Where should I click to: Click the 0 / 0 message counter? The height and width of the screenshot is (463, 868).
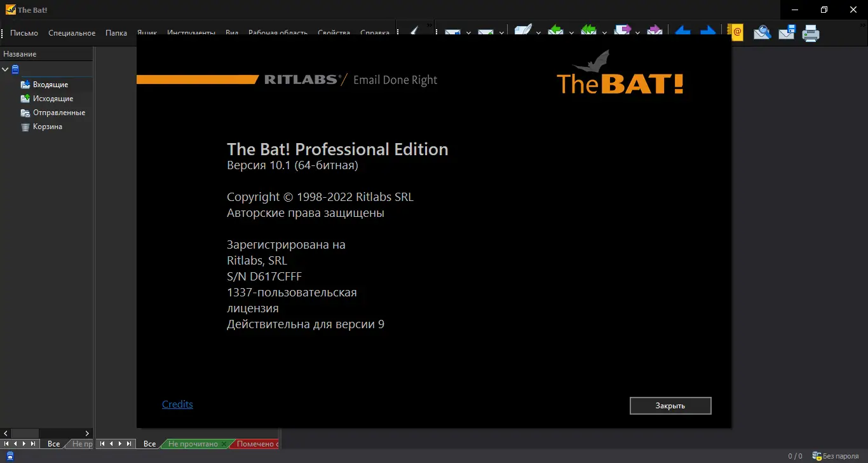point(795,456)
